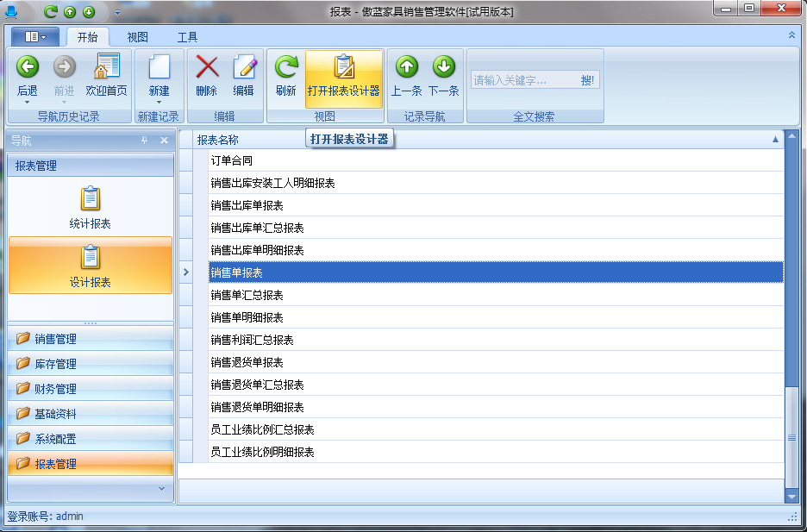Image resolution: width=807 pixels, height=532 pixels.
Task: Click the New record (新建) page icon
Action: (159, 67)
